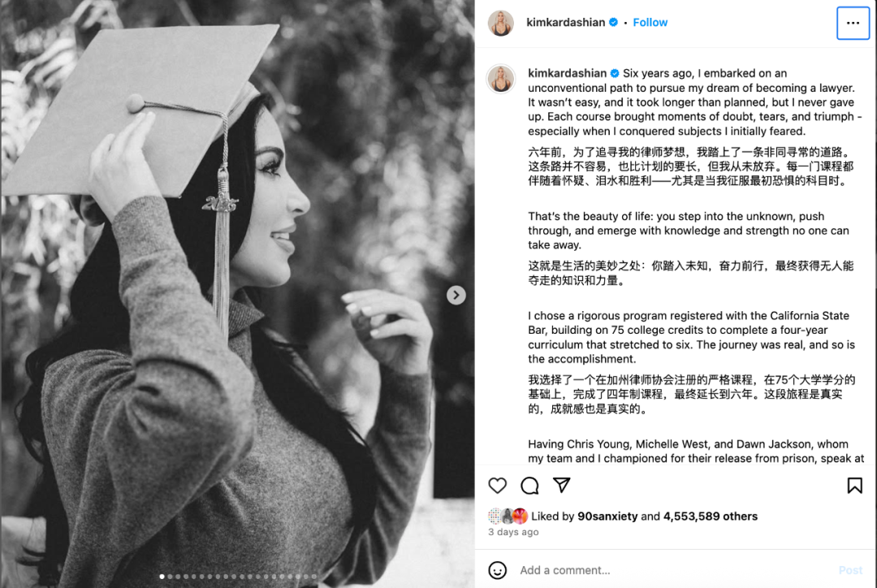
Task: Follow the kimkardashian account
Action: 650,23
